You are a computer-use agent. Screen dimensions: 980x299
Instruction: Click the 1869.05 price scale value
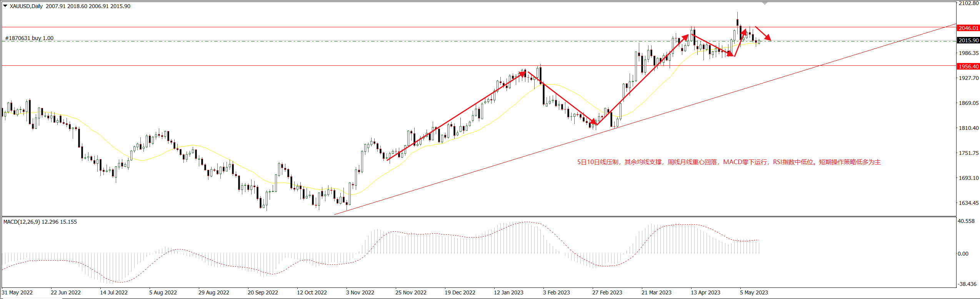click(969, 103)
